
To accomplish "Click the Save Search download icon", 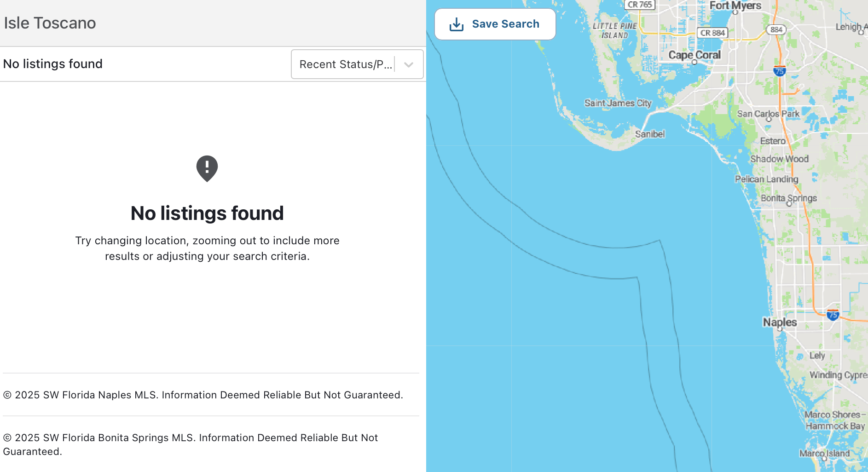I will click(x=456, y=24).
